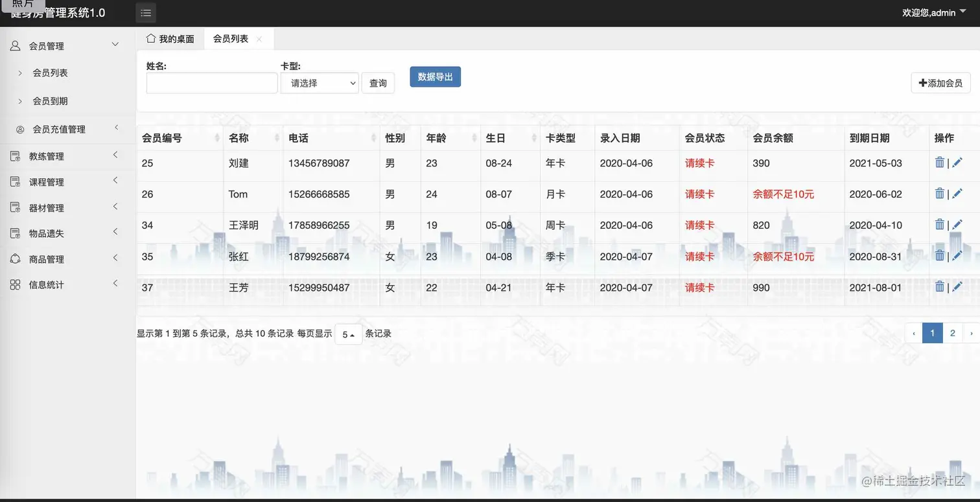Delete member 张红 with trash icon

[x=939, y=256]
